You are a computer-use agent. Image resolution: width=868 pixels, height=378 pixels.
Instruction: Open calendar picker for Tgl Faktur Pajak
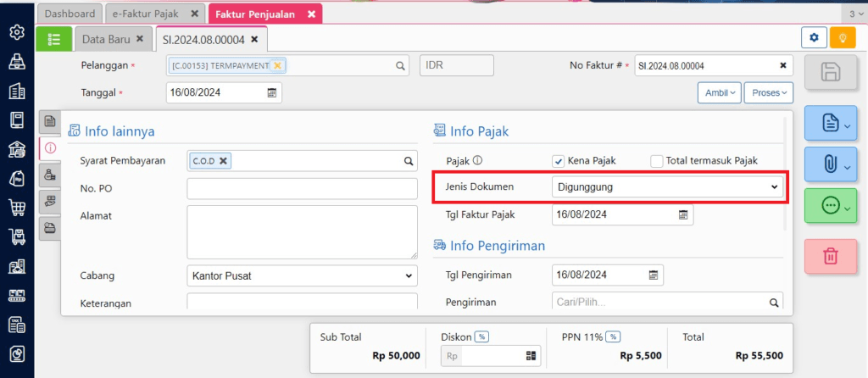click(x=683, y=214)
